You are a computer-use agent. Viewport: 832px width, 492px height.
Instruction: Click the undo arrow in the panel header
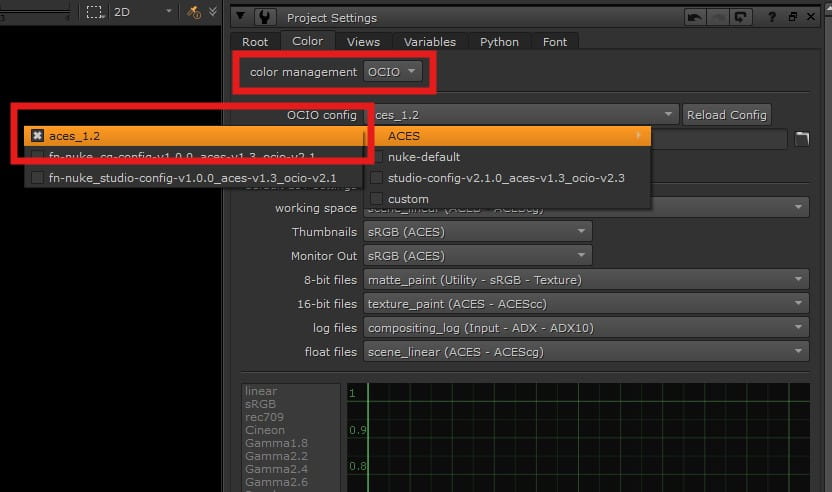pyautogui.click(x=695, y=18)
